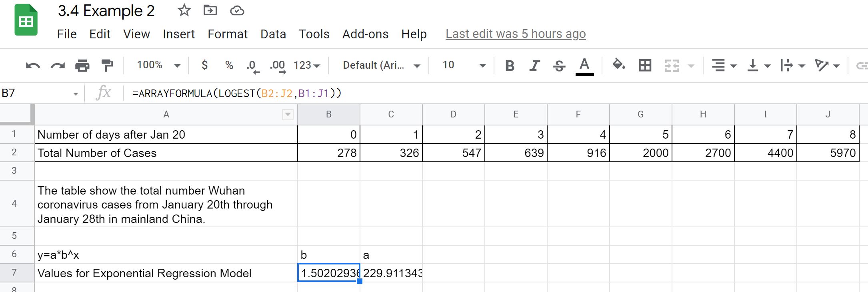Open horizontal align dropdown

pos(724,66)
